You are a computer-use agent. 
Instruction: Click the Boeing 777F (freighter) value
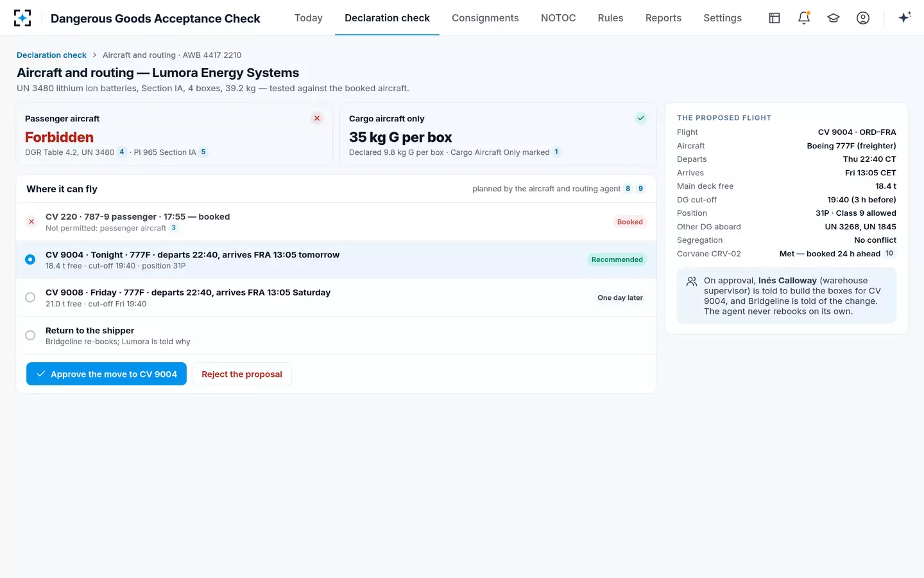(x=851, y=146)
